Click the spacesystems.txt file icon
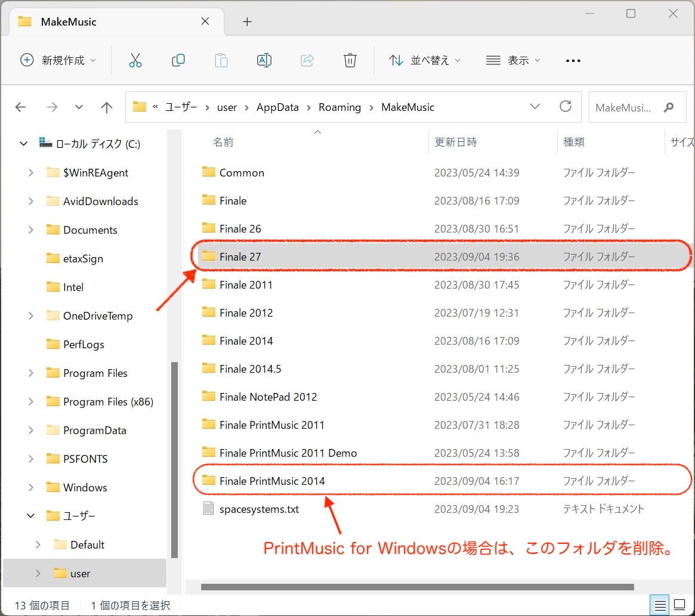695x616 pixels. 208,508
